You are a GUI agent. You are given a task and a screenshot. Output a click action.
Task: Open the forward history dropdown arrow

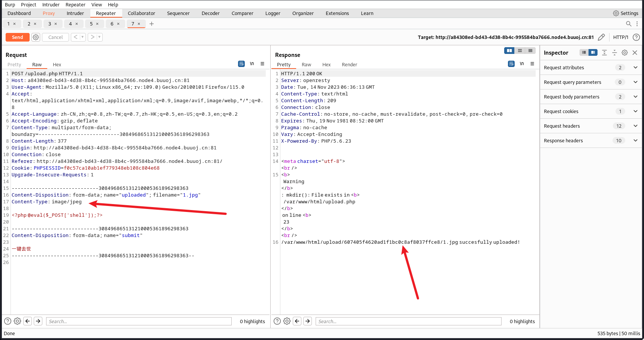click(99, 37)
